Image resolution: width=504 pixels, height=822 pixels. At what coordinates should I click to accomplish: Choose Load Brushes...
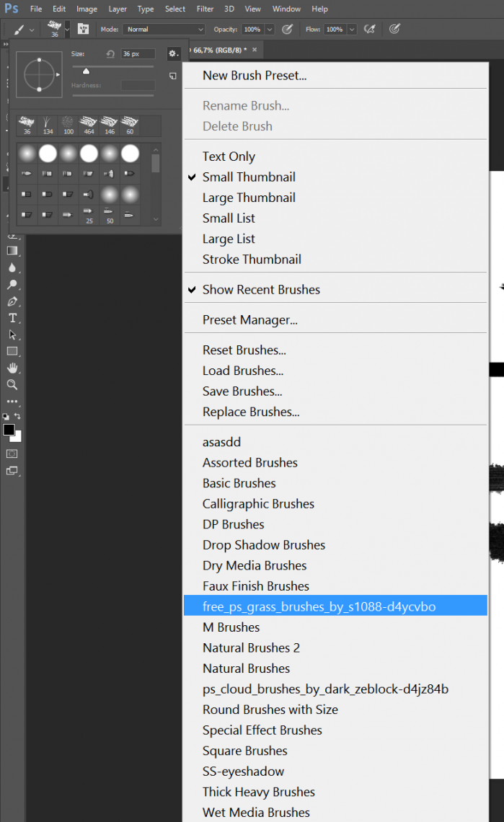[x=243, y=371]
